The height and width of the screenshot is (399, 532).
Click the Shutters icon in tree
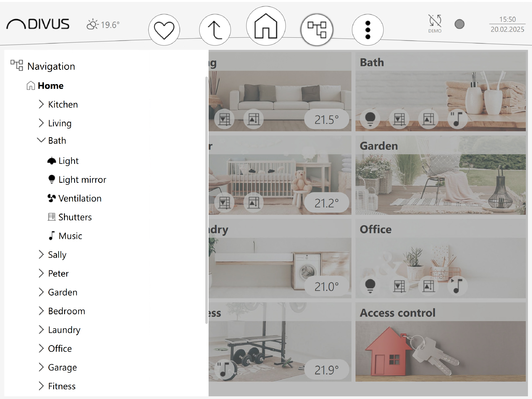(51, 217)
